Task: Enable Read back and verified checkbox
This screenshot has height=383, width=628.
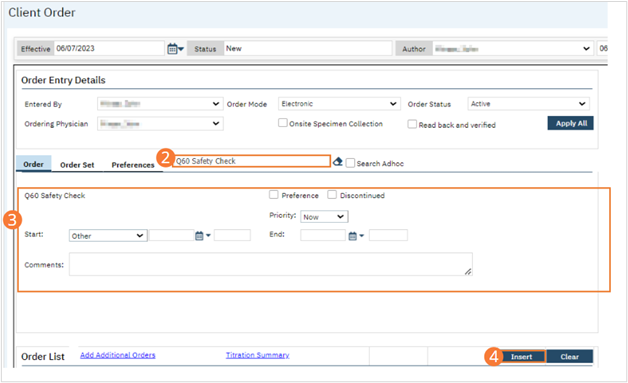Action: [412, 124]
